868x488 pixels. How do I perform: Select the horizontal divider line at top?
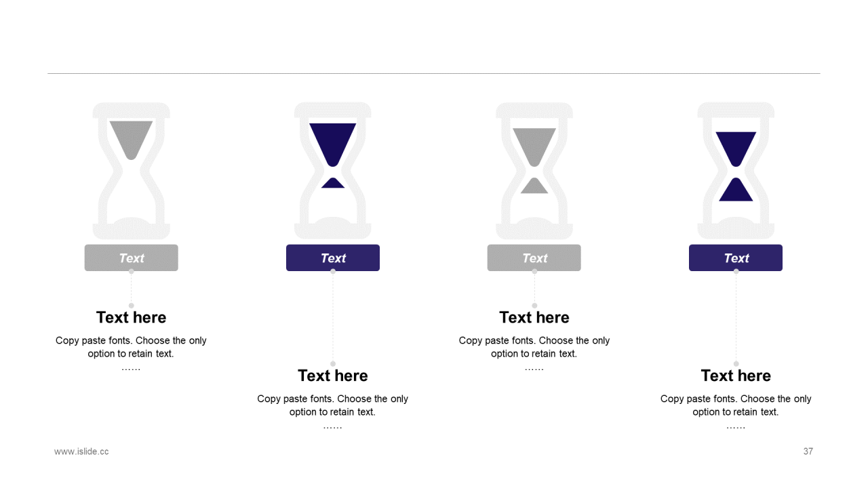[434, 73]
